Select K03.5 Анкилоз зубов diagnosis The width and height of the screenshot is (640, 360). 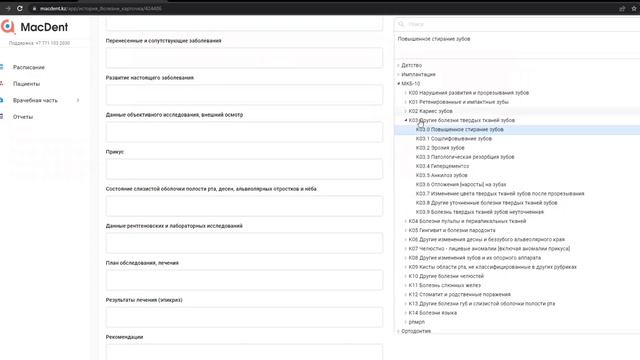[442, 175]
